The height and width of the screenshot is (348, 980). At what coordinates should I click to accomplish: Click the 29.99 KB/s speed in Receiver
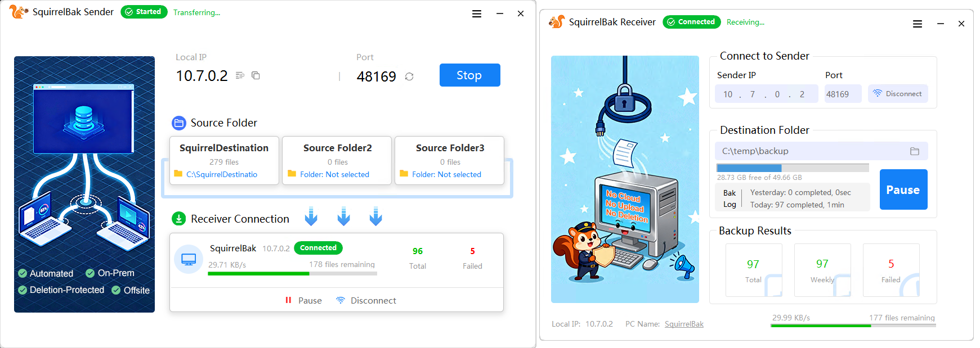(791, 318)
